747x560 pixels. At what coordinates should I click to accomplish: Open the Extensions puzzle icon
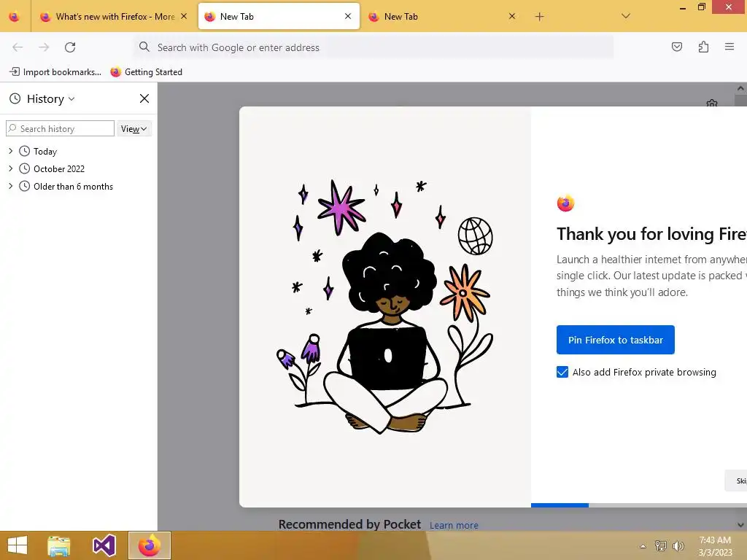703,47
